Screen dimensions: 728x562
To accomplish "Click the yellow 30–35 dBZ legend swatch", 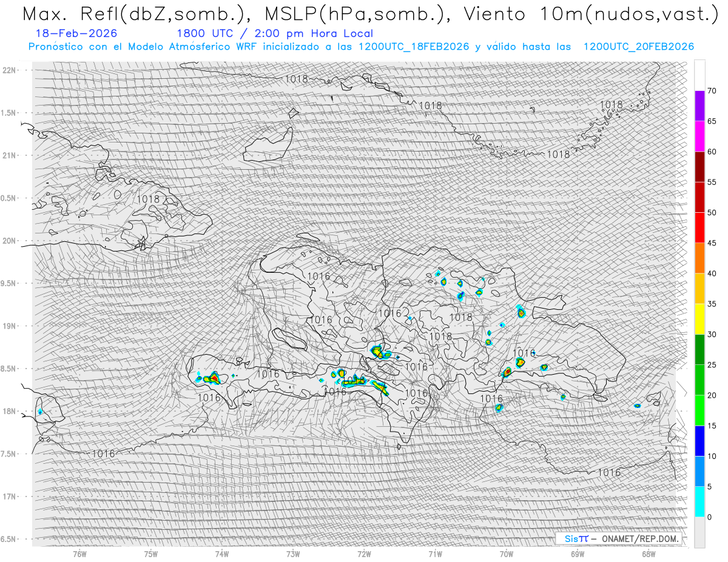I will [699, 319].
